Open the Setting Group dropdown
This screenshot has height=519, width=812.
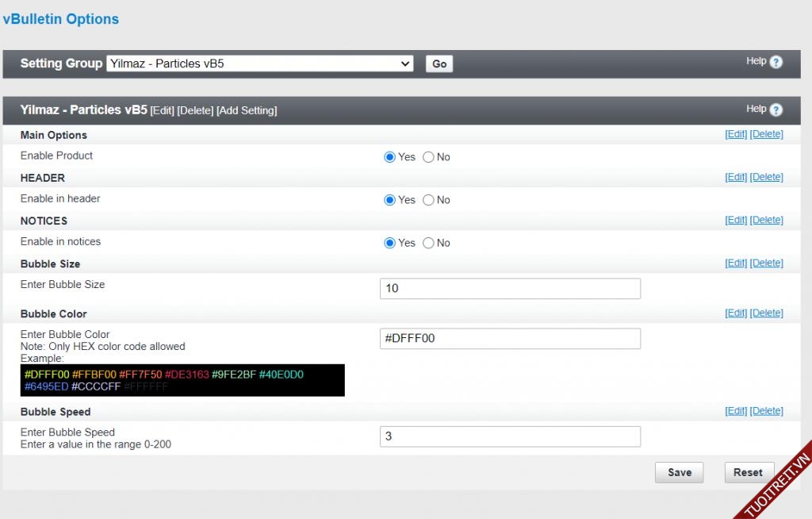point(260,63)
